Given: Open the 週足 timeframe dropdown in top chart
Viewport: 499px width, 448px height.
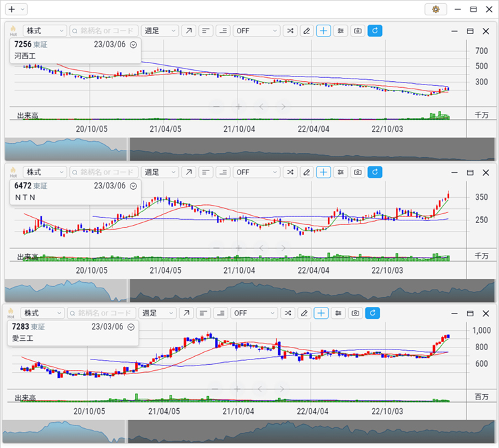Looking at the screenshot, I should tap(160, 31).
